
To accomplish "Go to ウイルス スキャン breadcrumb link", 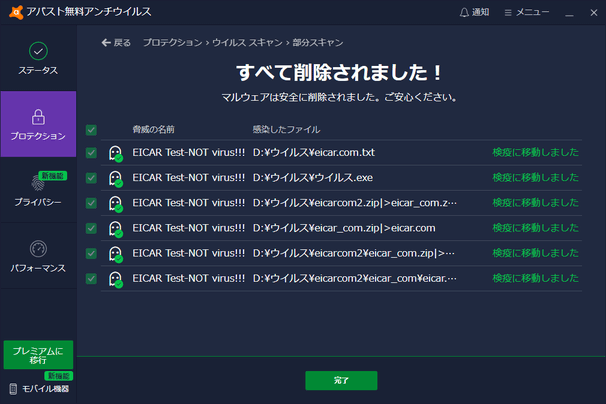I will pos(247,43).
